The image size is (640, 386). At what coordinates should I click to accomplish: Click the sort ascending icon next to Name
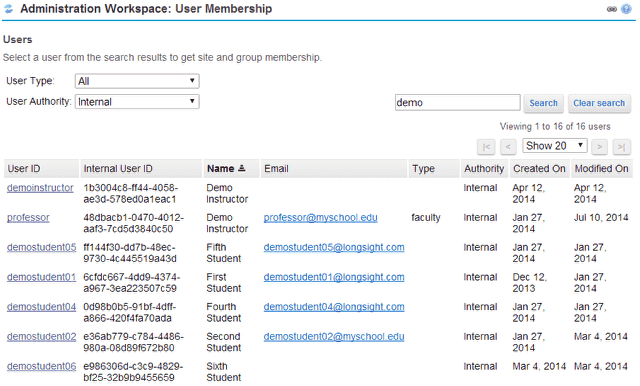[242, 168]
